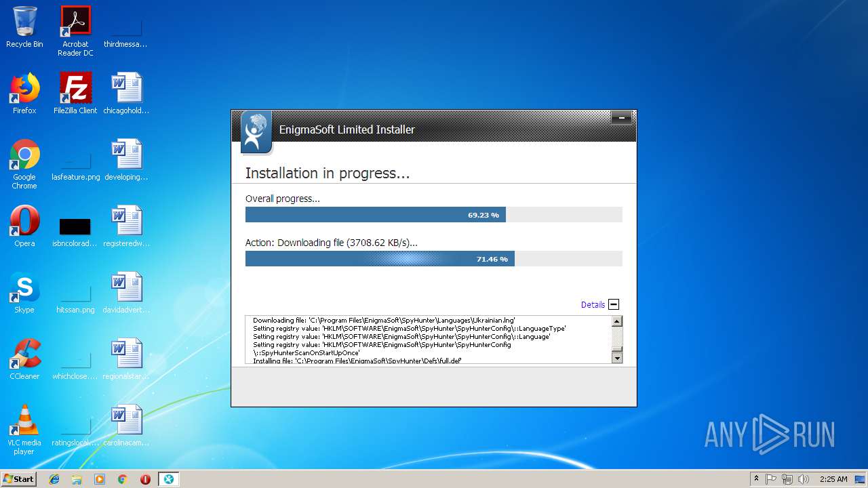Show hidden system tray icons
Screen dimensions: 868x488
point(757,479)
